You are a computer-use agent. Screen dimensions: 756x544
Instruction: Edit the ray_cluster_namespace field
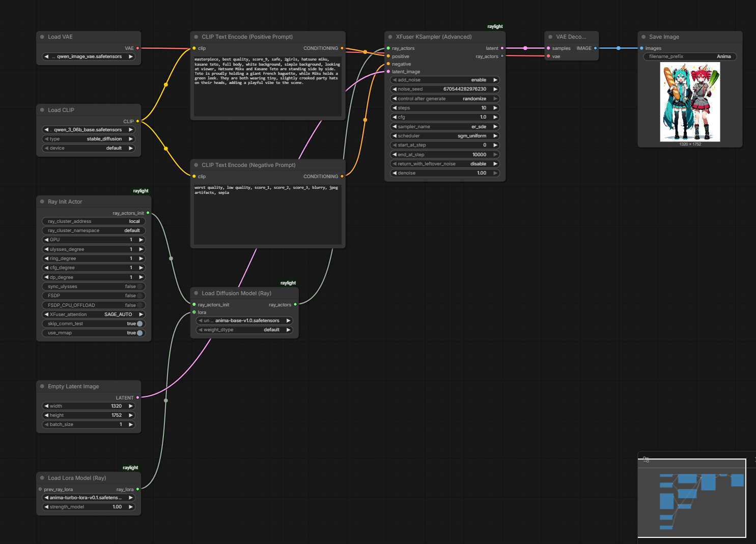[x=94, y=231]
